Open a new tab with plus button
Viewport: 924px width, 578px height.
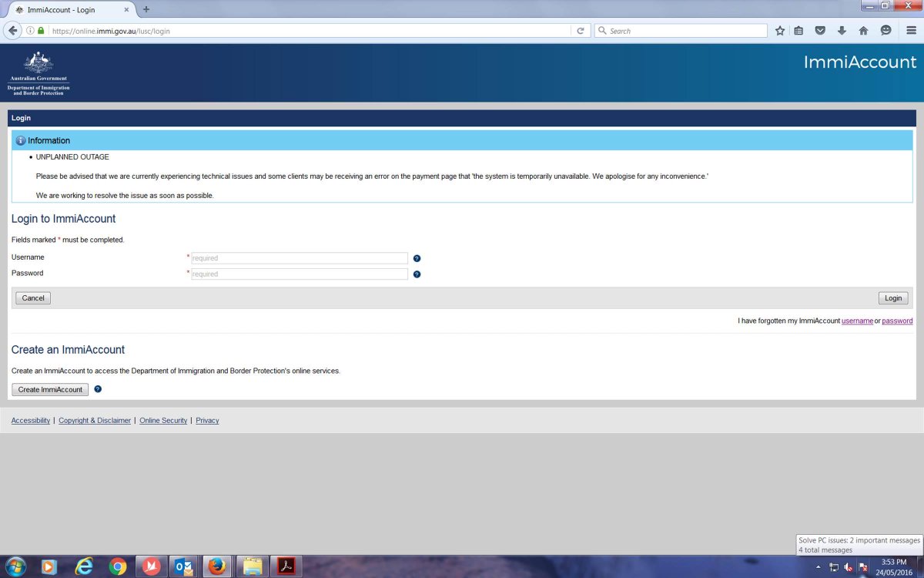click(x=146, y=9)
